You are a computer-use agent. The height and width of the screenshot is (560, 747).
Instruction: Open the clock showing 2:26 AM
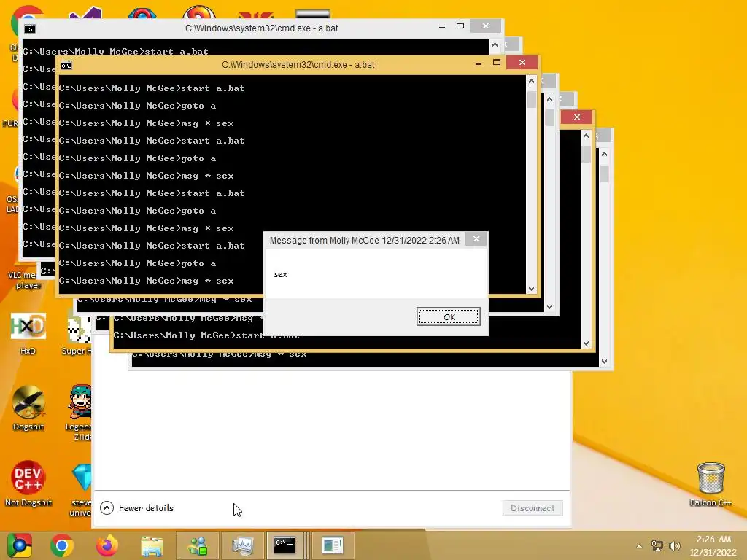tap(713, 539)
